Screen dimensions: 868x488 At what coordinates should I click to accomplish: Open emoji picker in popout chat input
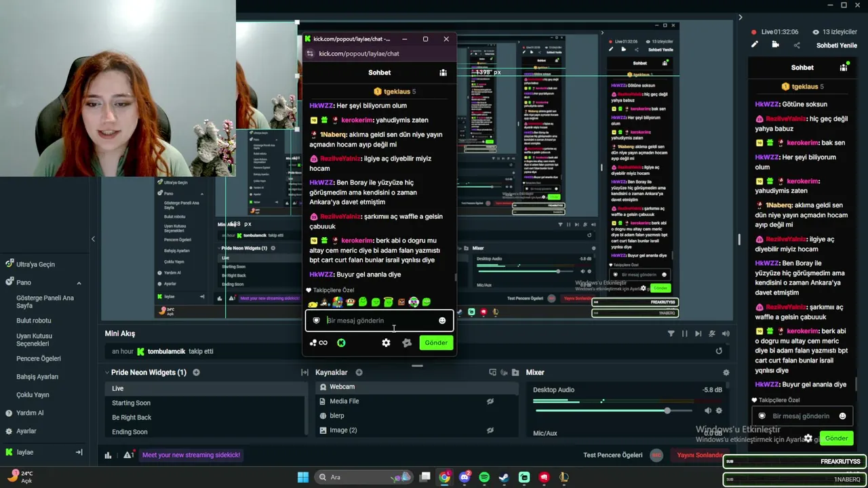442,321
